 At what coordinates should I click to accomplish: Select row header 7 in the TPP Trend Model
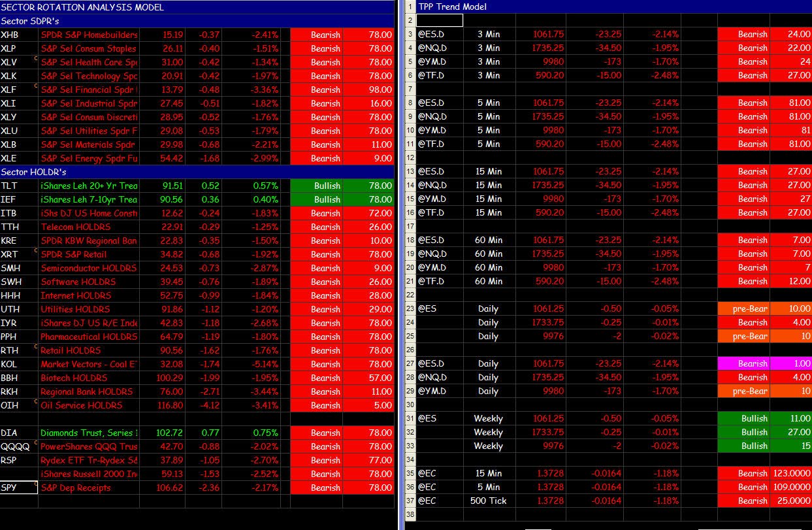point(410,89)
